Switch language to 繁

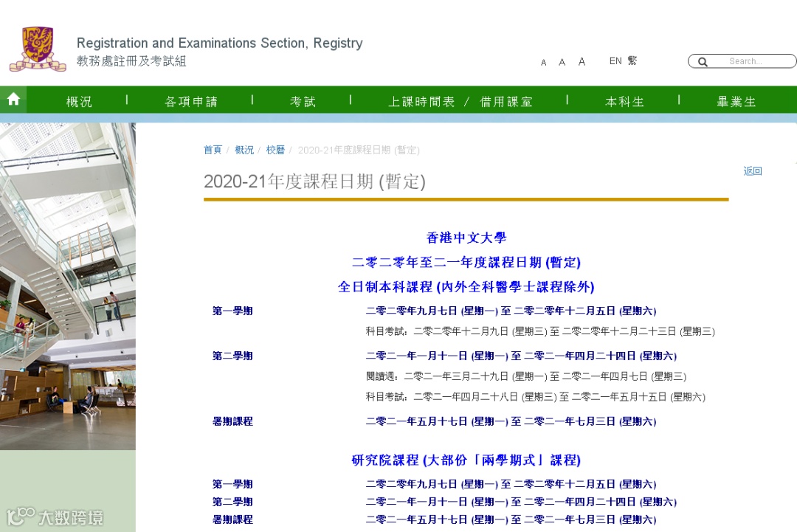click(x=632, y=61)
